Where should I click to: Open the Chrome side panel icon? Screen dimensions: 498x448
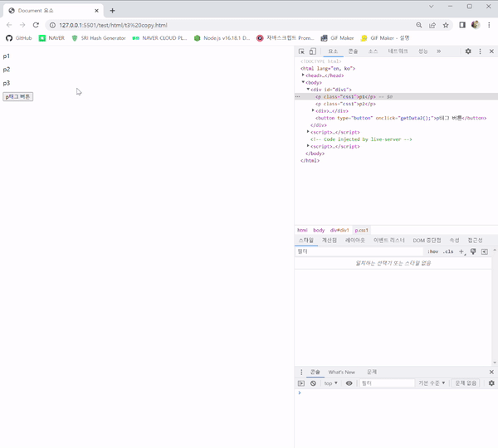[x=462, y=25]
